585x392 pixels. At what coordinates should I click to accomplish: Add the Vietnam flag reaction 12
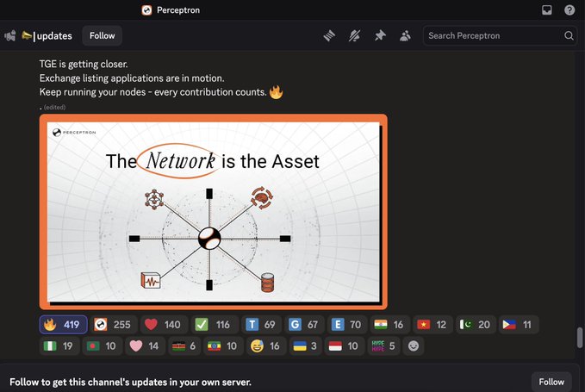point(433,325)
